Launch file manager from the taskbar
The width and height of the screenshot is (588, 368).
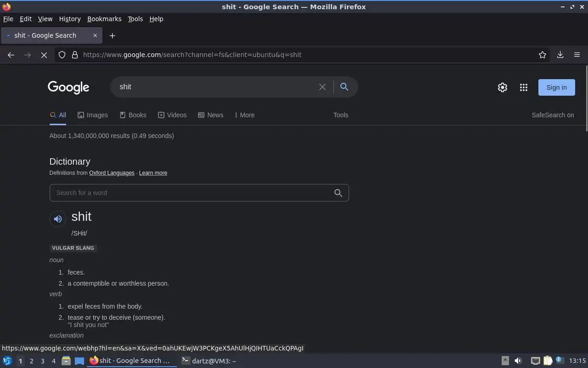point(66,361)
